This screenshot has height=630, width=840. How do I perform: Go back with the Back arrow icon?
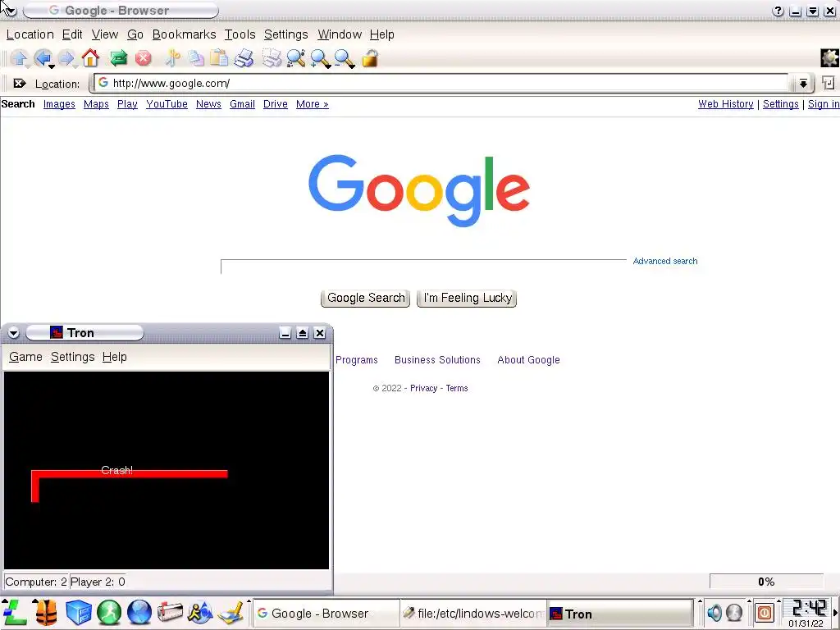pos(43,58)
